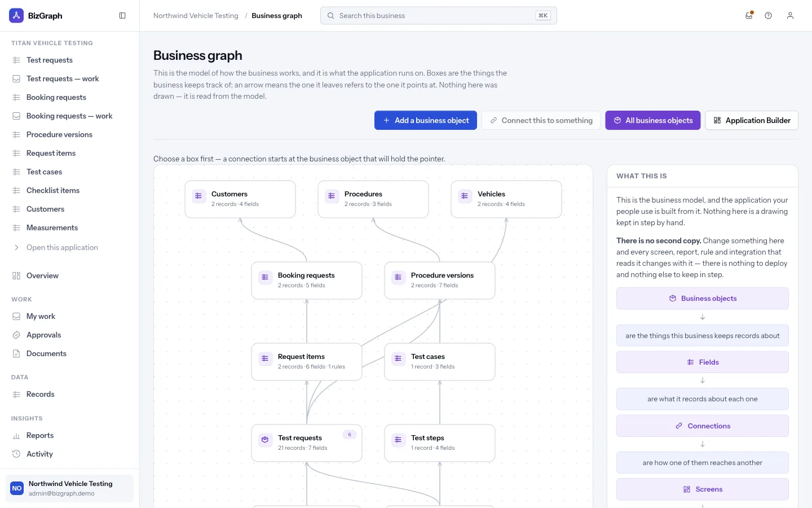The image size is (812, 508).
Task: Click the Test steps box icon in graph
Action: click(x=398, y=440)
